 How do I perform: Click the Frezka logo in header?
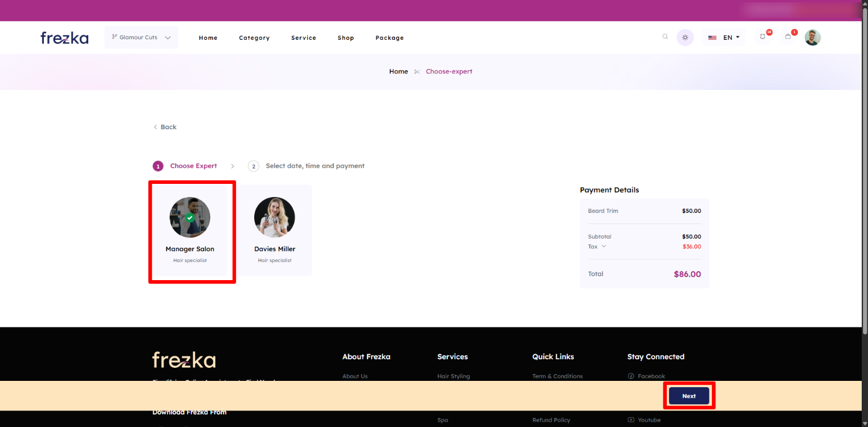click(64, 38)
